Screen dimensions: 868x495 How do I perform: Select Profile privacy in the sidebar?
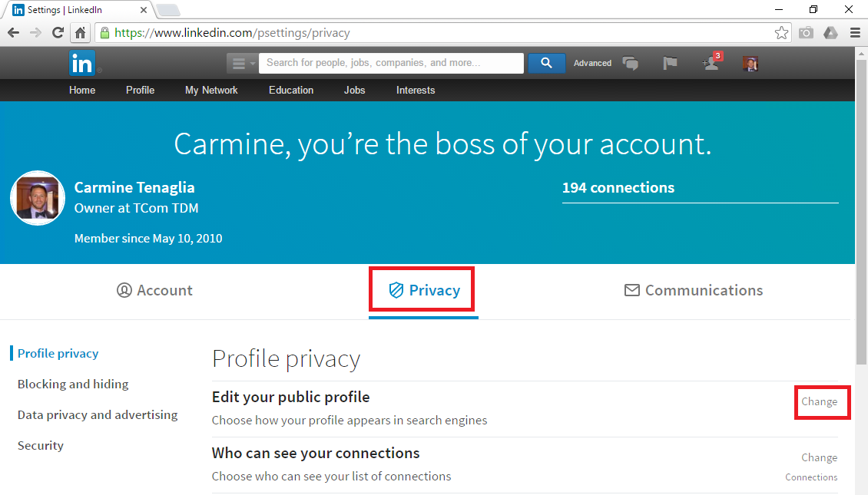coord(58,354)
